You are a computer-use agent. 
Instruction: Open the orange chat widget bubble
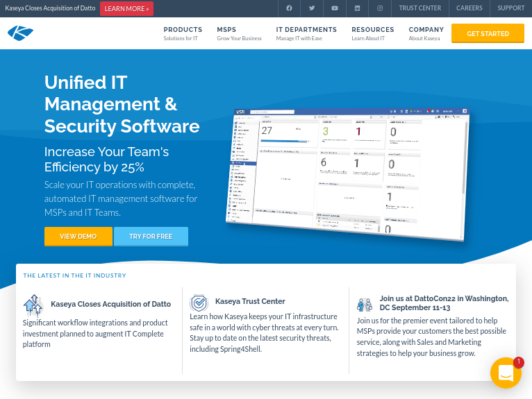(506, 373)
